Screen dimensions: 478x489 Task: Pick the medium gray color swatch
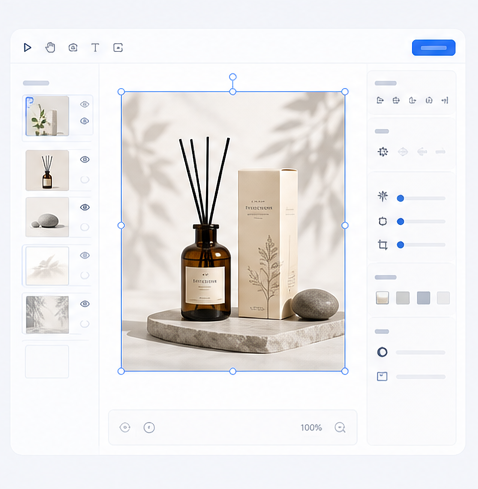click(x=403, y=298)
